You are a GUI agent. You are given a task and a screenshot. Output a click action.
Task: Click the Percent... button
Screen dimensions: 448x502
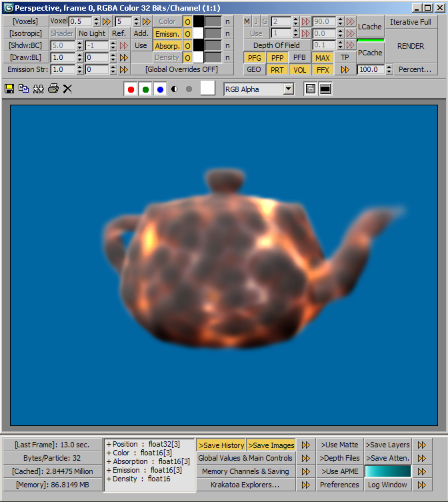pyautogui.click(x=415, y=69)
